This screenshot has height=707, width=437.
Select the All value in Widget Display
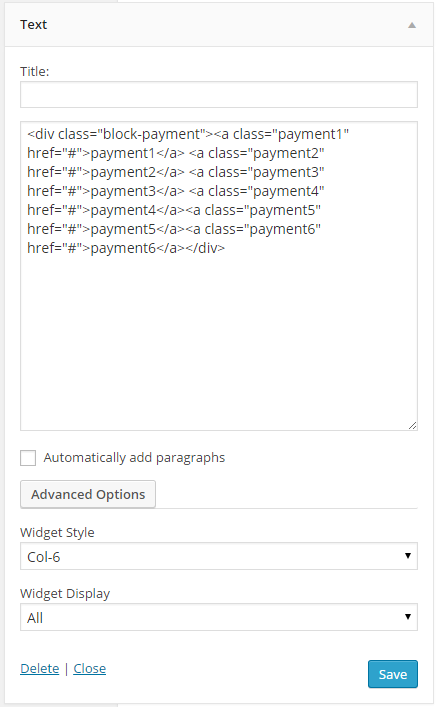(x=219, y=617)
